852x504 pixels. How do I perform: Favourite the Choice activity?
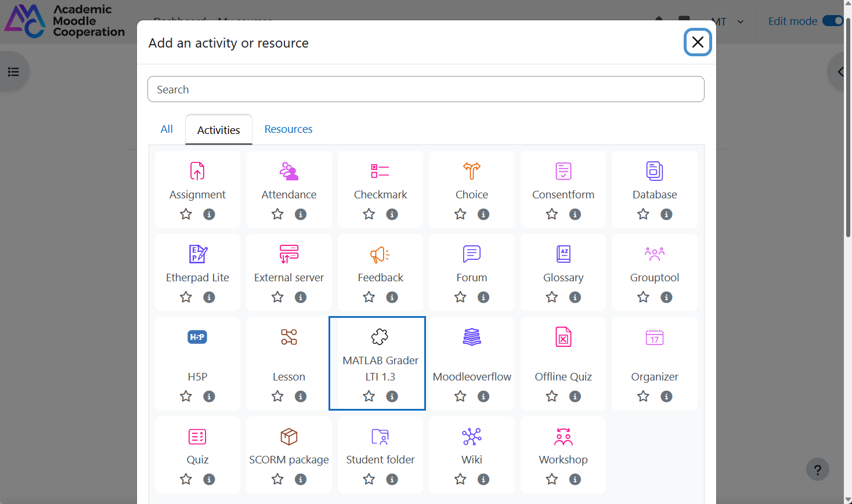pos(460,214)
